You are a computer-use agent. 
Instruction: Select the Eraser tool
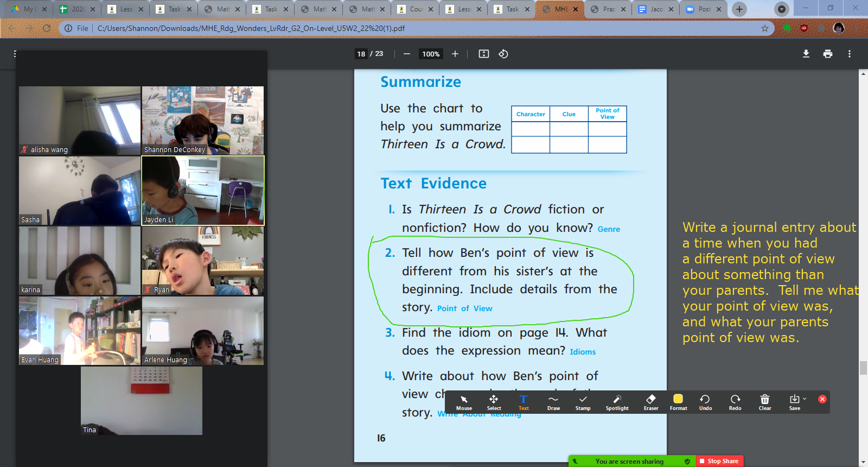[x=651, y=402]
